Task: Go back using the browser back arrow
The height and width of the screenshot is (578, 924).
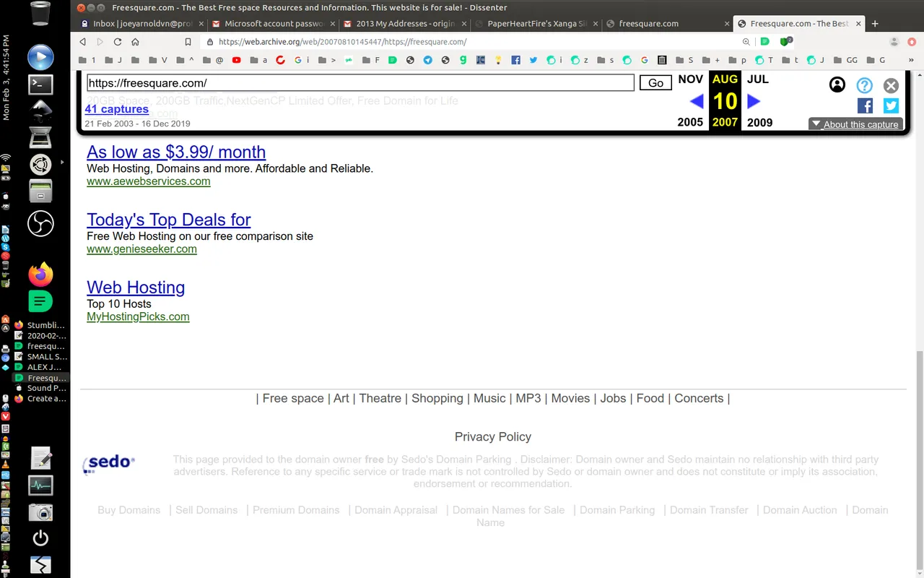Action: point(83,42)
